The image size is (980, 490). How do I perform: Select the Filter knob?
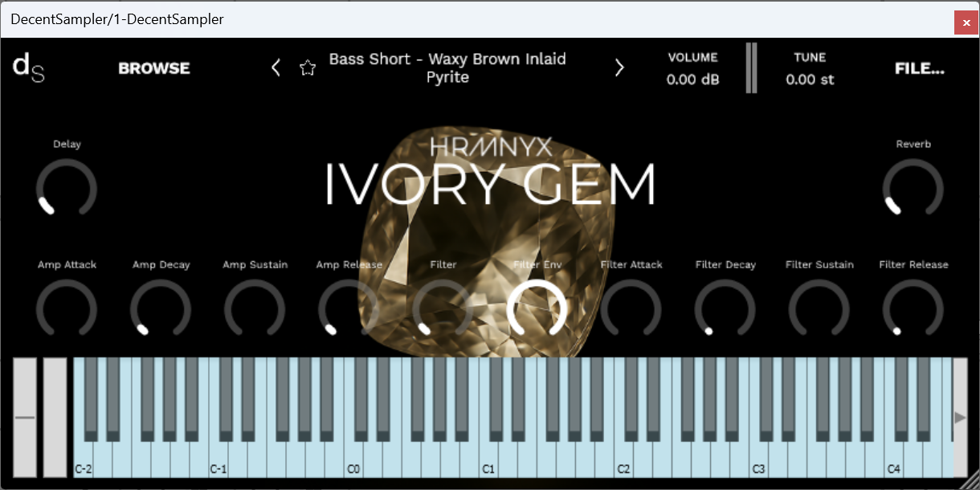coord(443,311)
